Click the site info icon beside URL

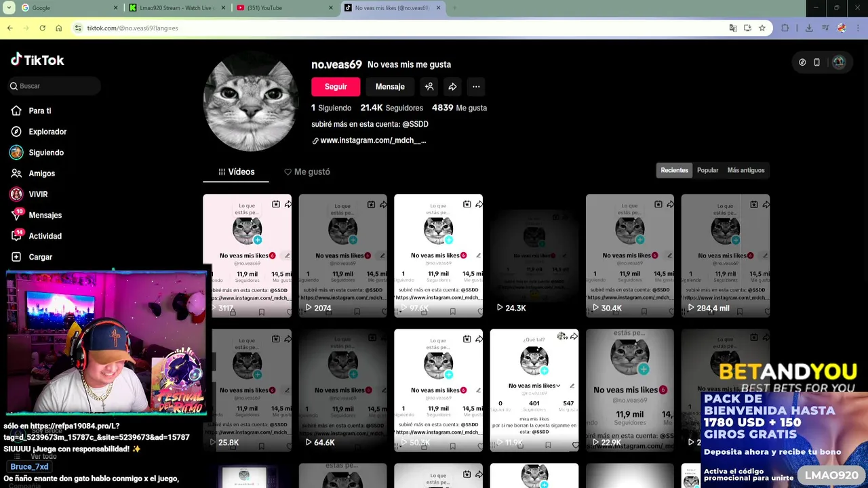tap(79, 28)
